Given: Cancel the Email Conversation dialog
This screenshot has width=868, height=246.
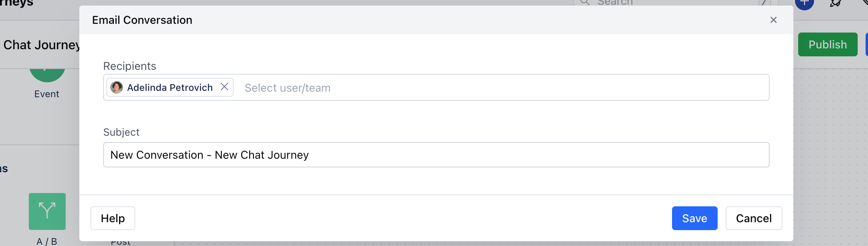Looking at the screenshot, I should pos(753,218).
